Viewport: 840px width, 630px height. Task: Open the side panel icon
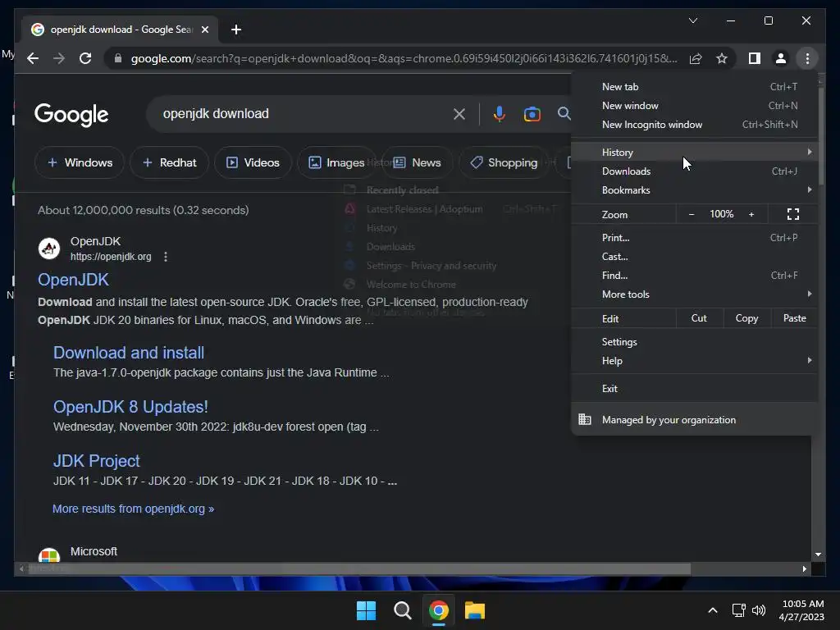point(755,58)
